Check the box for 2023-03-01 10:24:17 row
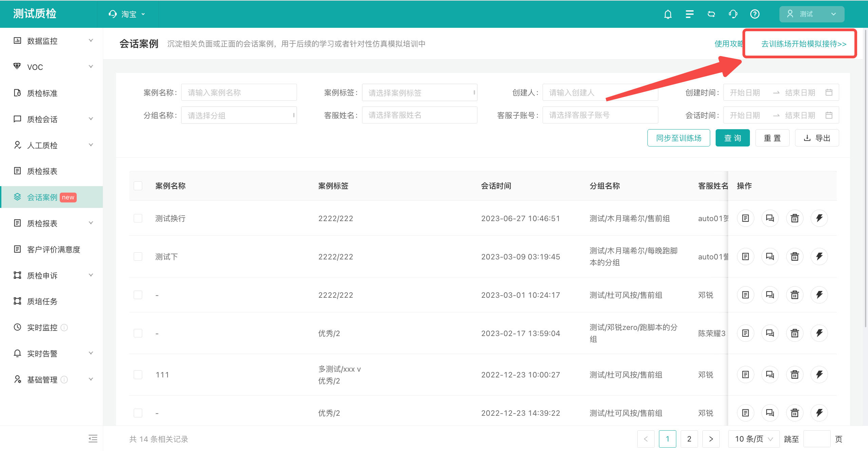 (x=138, y=295)
